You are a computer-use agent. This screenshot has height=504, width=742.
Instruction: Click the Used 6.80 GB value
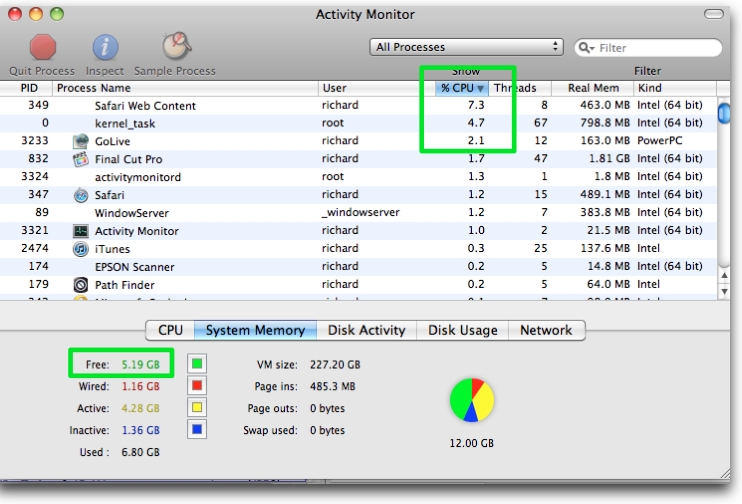click(x=141, y=452)
